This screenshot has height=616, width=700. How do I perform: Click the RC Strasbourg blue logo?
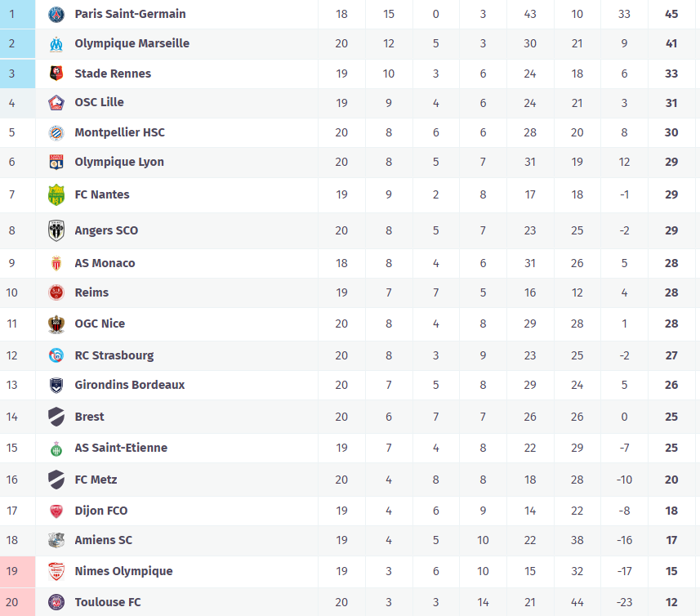pyautogui.click(x=56, y=355)
